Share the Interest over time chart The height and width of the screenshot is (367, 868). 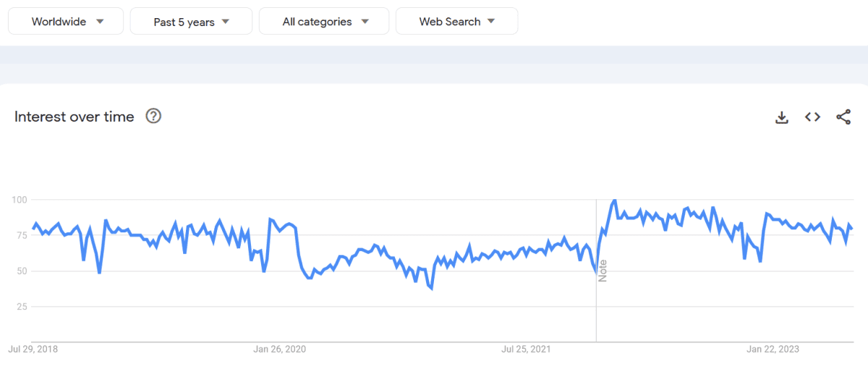pyautogui.click(x=843, y=117)
